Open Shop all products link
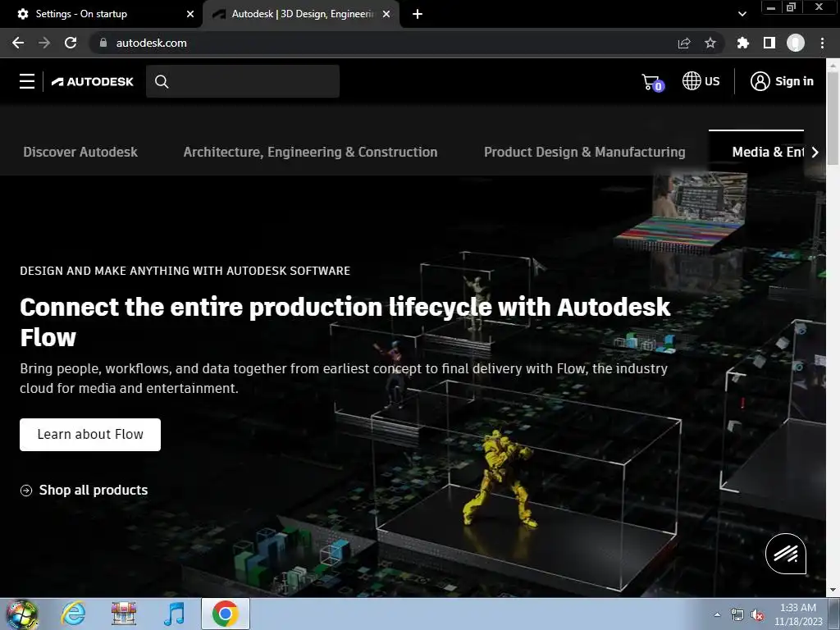840x630 pixels. 94,491
